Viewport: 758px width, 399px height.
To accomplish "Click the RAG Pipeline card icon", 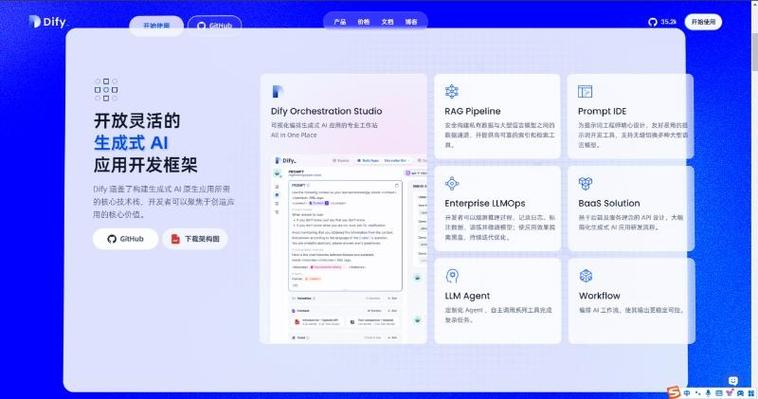I will 452,91.
